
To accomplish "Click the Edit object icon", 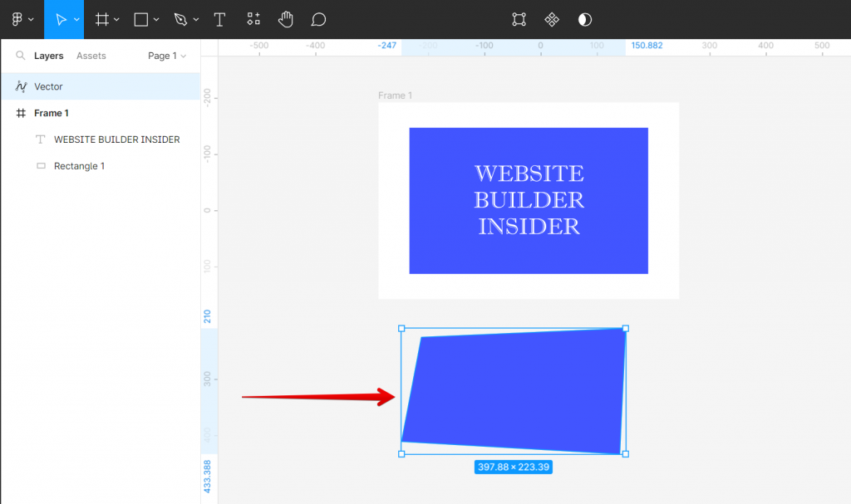I will [519, 19].
